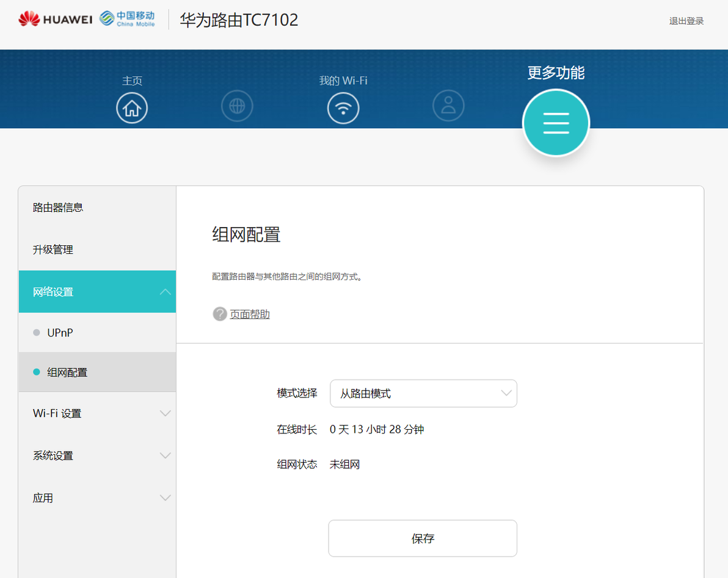Image resolution: width=728 pixels, height=578 pixels.
Task: Open My Wi-Fi via the wireless icon
Action: tap(343, 108)
